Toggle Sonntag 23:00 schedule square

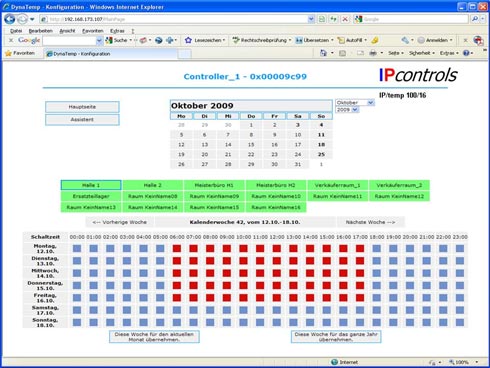click(460, 322)
